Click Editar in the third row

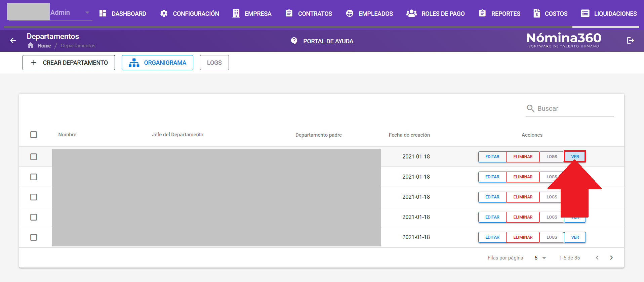492,197
